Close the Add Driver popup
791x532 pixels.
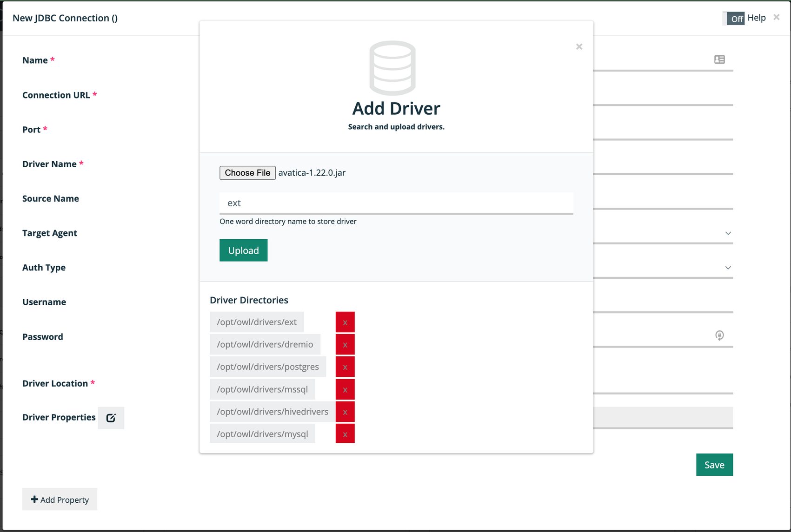click(x=579, y=46)
